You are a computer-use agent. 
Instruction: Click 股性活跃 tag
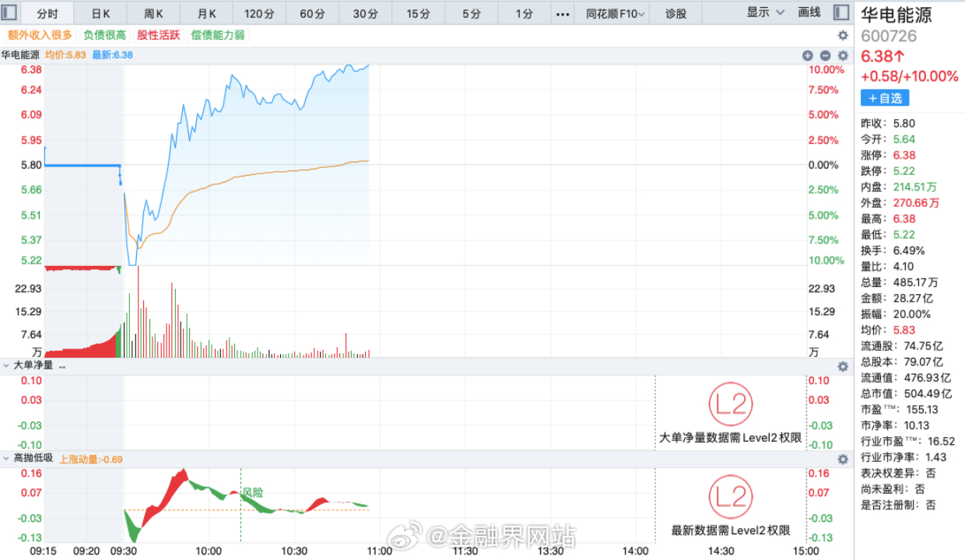[158, 35]
